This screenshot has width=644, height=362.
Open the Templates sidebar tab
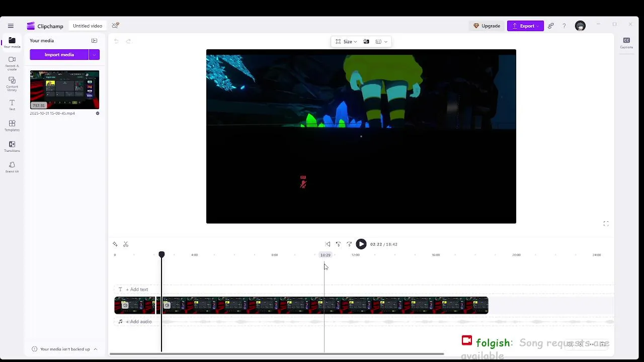12,126
